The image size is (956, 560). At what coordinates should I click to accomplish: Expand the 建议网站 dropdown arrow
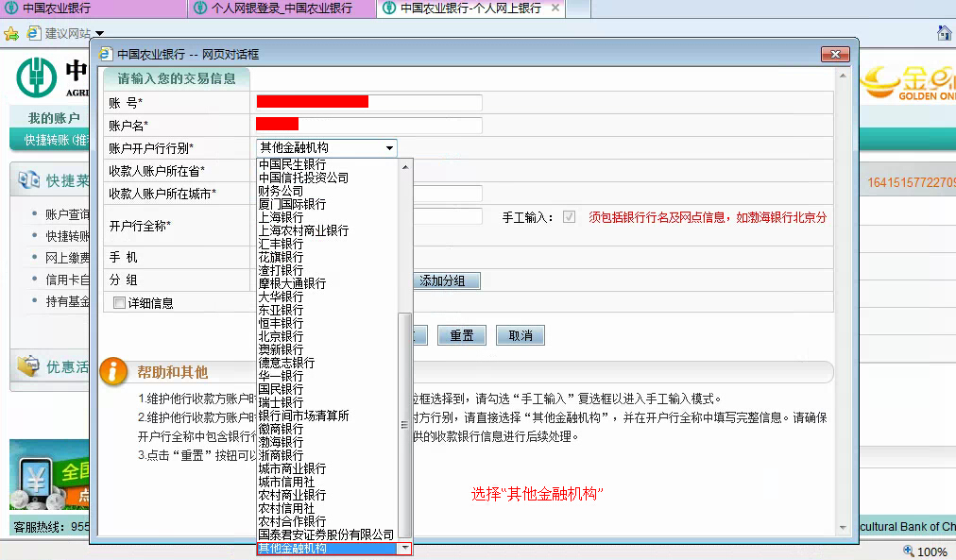[x=100, y=33]
